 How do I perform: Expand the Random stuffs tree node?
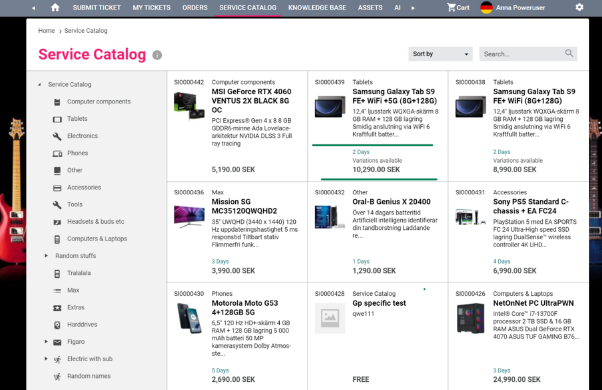tap(46, 256)
